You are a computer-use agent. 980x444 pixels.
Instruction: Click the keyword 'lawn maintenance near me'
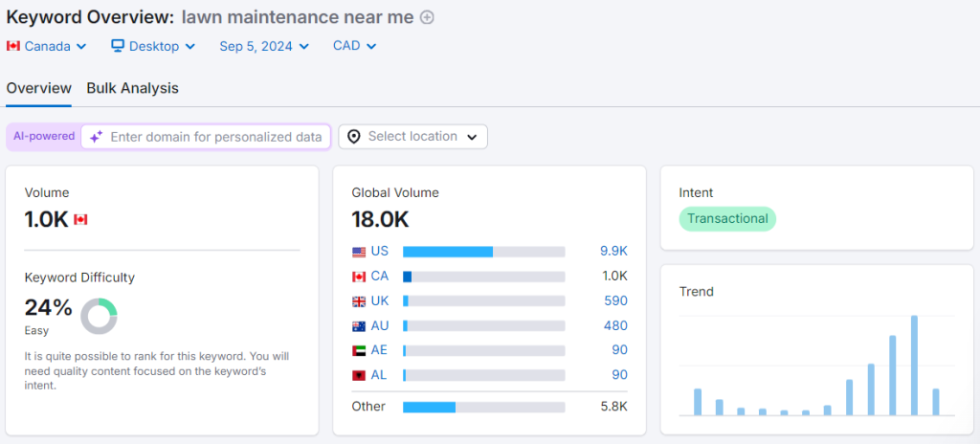point(298,17)
